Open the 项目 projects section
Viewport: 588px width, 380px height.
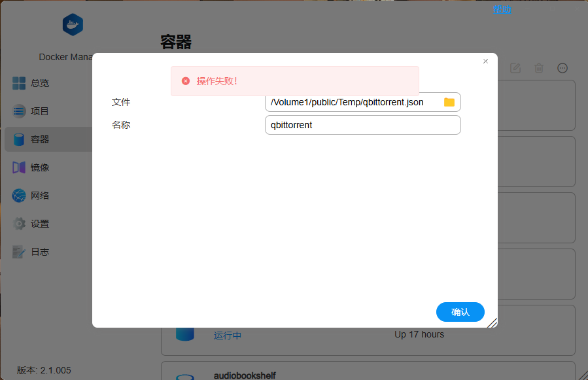[48, 111]
